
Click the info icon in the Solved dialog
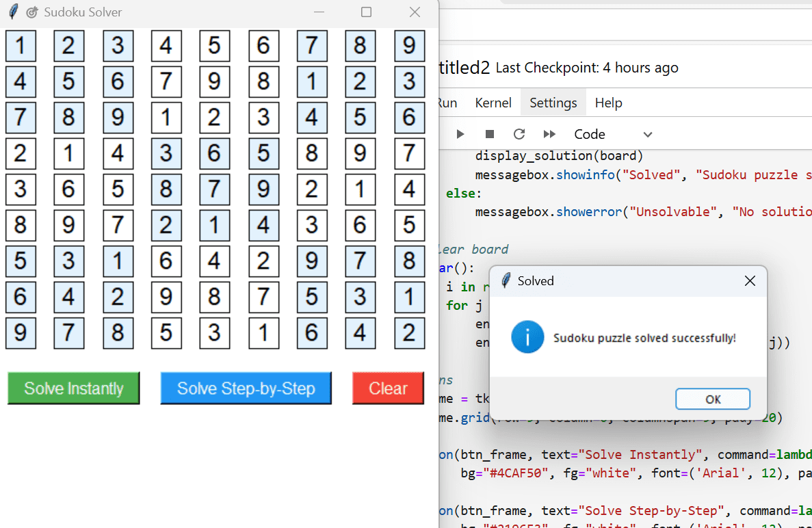coord(527,336)
